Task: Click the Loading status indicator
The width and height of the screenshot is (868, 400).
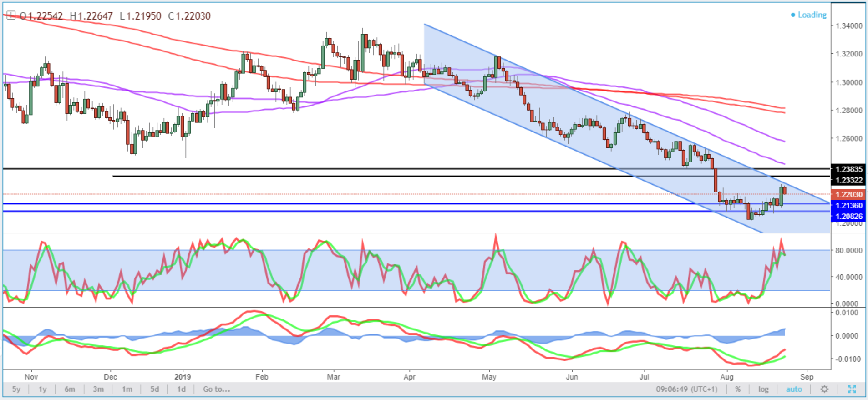Action: (808, 15)
